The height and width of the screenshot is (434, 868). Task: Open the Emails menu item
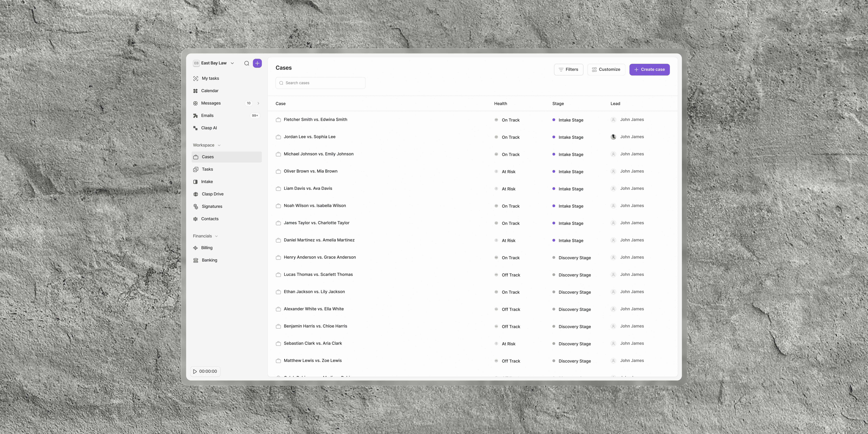coord(207,116)
